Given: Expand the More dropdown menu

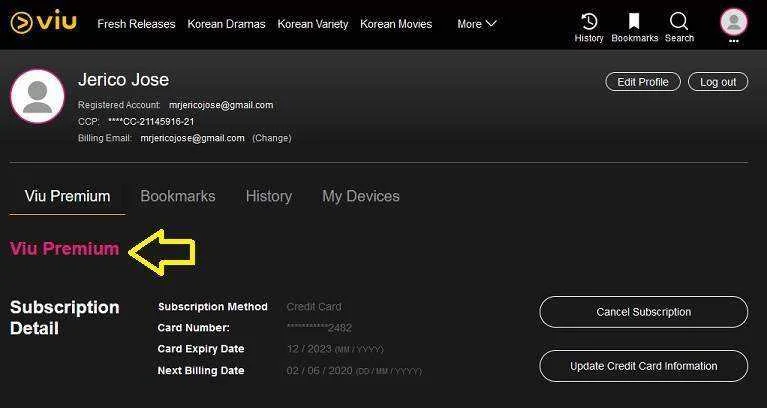Looking at the screenshot, I should click(x=477, y=24).
